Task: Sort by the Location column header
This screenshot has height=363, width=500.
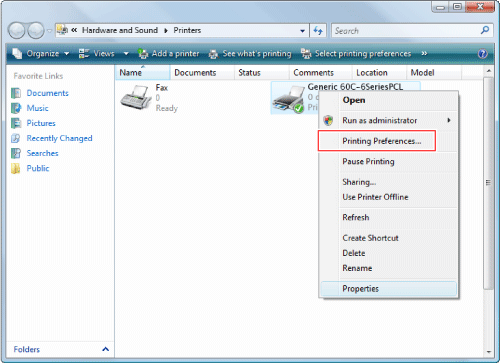Action: point(379,73)
